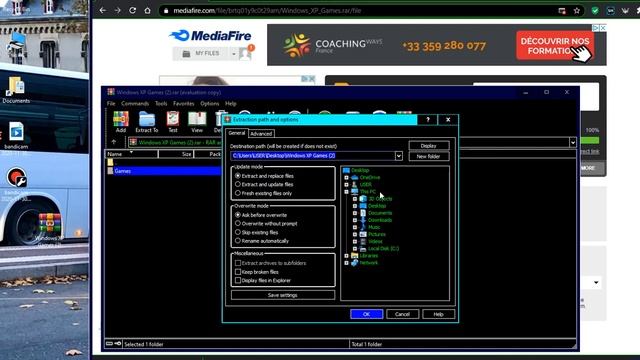
Task: Switch to the Advanced tab
Action: 261,133
